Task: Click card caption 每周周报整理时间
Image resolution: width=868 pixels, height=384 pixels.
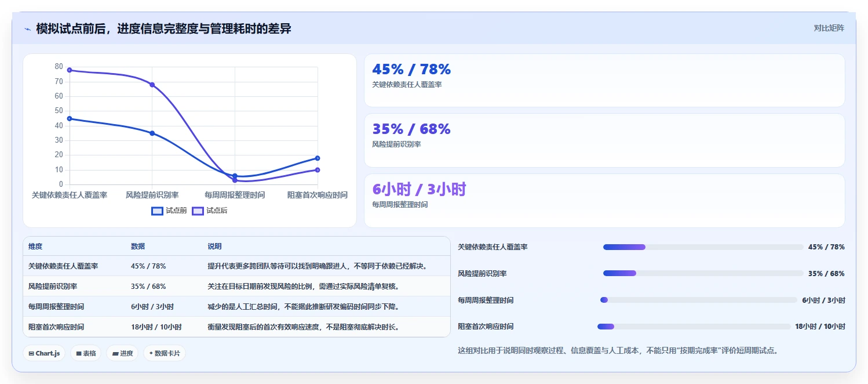Action: [x=400, y=205]
